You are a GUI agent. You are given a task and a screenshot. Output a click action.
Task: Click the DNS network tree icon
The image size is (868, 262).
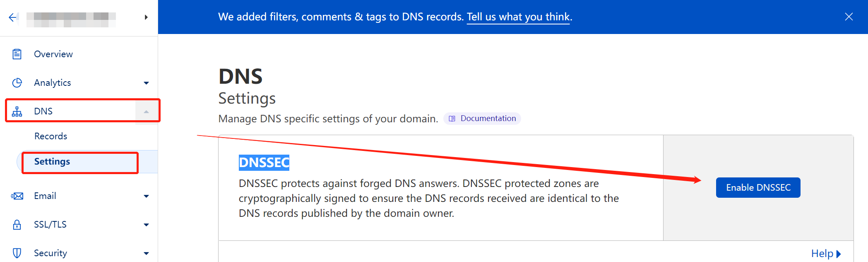[x=17, y=112]
